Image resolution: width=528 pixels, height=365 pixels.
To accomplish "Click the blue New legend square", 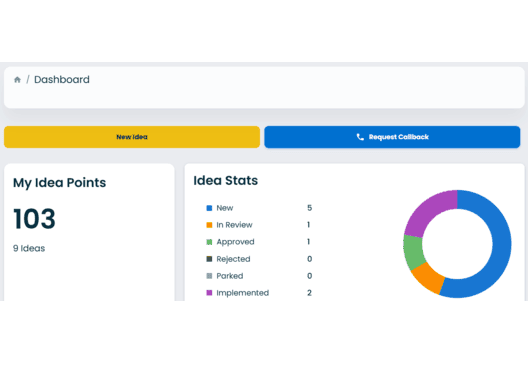I will [x=209, y=208].
